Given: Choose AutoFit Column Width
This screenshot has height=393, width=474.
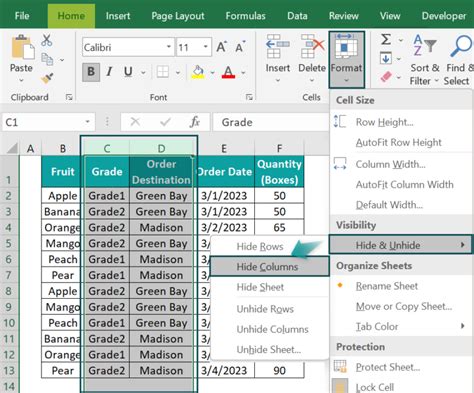Looking at the screenshot, I should click(401, 184).
